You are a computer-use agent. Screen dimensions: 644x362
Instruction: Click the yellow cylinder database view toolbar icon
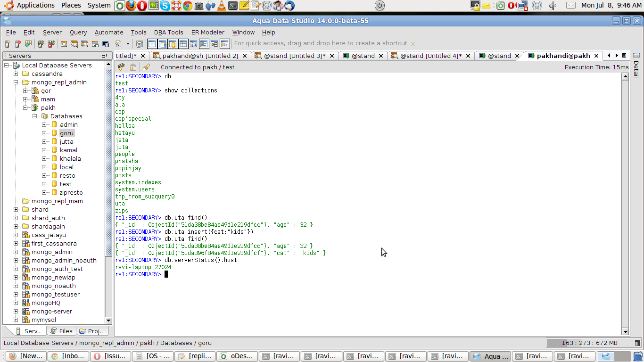[x=173, y=44]
